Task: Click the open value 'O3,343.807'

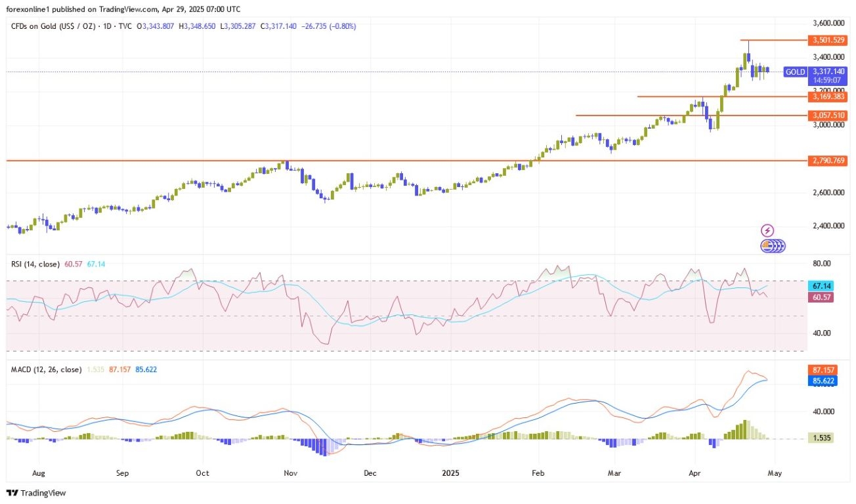Action: [157, 26]
